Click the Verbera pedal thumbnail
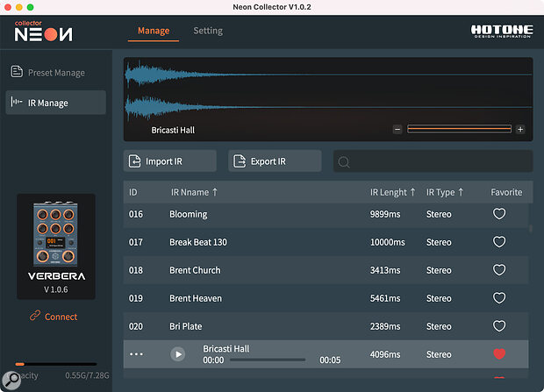The width and height of the screenshot is (544, 392). coord(55,234)
